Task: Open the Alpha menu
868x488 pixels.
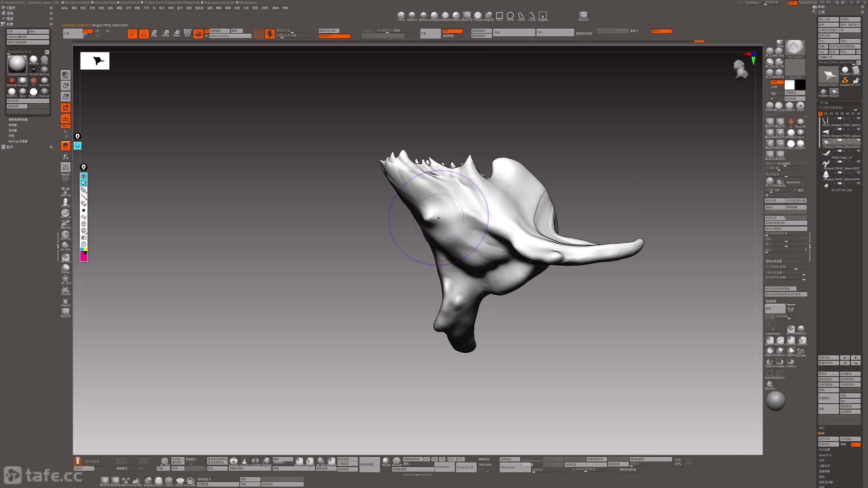Action: (x=64, y=8)
